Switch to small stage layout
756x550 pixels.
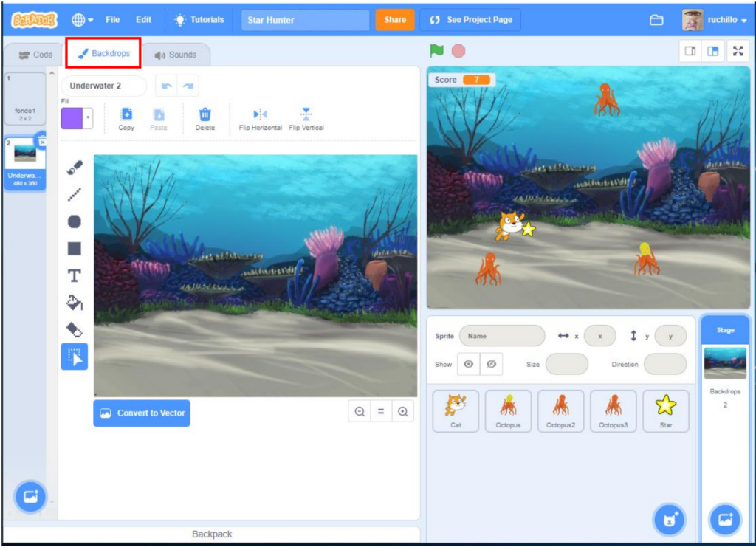click(x=690, y=51)
